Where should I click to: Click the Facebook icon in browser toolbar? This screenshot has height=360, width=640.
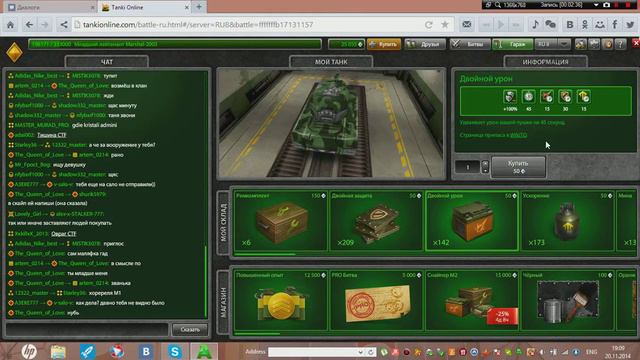point(615,24)
